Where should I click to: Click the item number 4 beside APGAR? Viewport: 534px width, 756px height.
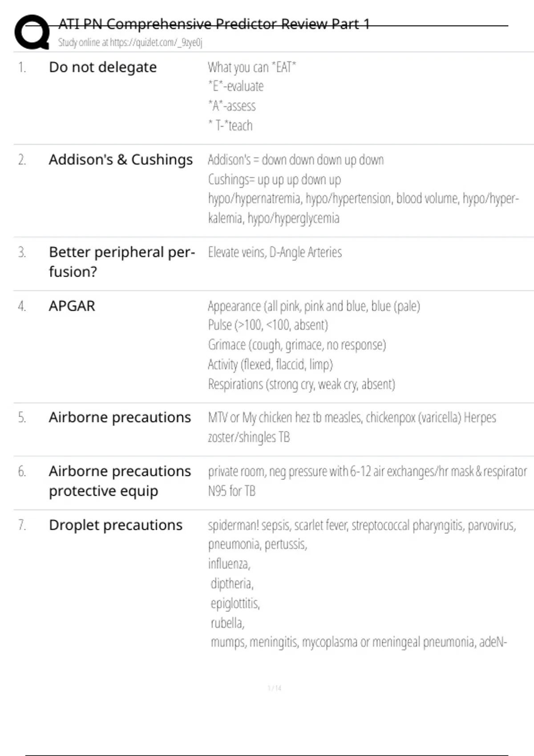click(x=22, y=306)
